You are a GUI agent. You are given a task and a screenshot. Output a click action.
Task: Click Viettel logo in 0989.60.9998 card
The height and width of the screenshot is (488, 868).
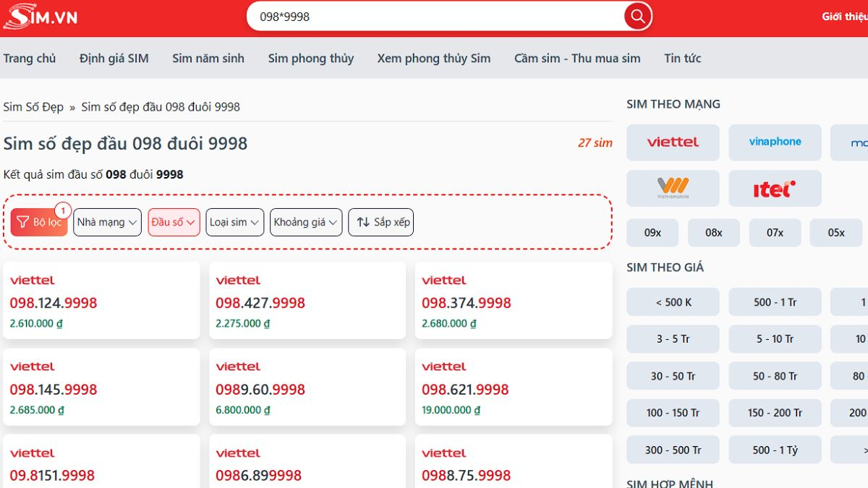(238, 367)
